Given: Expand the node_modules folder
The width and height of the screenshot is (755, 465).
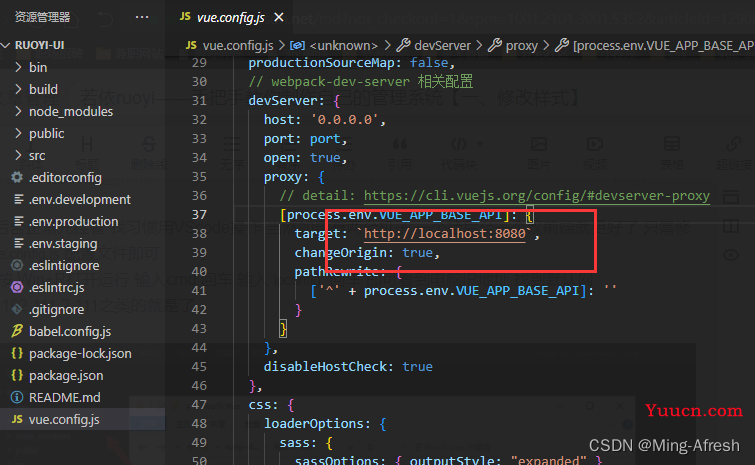Looking at the screenshot, I should point(18,111).
